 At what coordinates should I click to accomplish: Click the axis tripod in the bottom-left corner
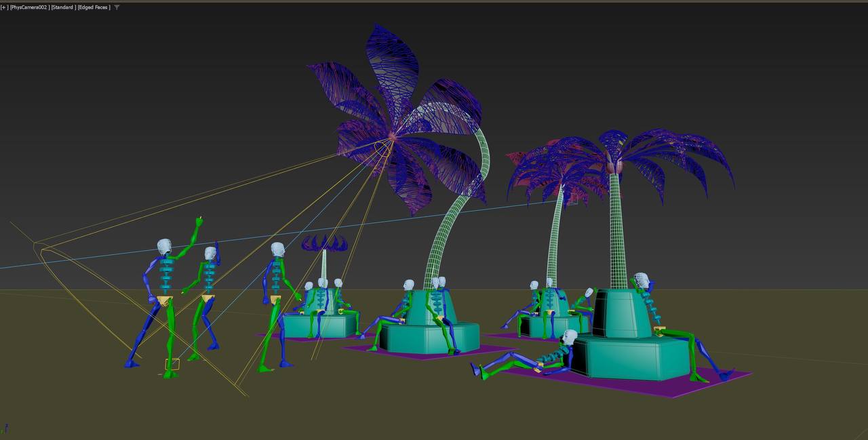coord(5,428)
